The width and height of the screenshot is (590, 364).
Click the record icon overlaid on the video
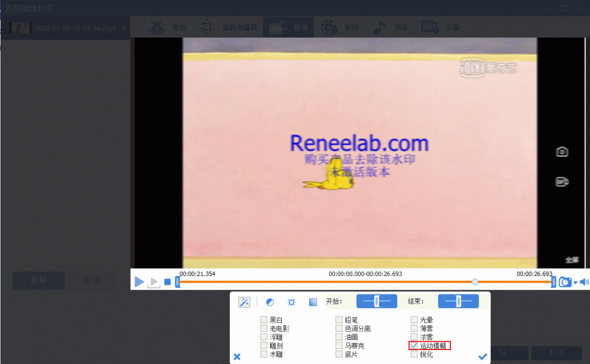coord(562,181)
